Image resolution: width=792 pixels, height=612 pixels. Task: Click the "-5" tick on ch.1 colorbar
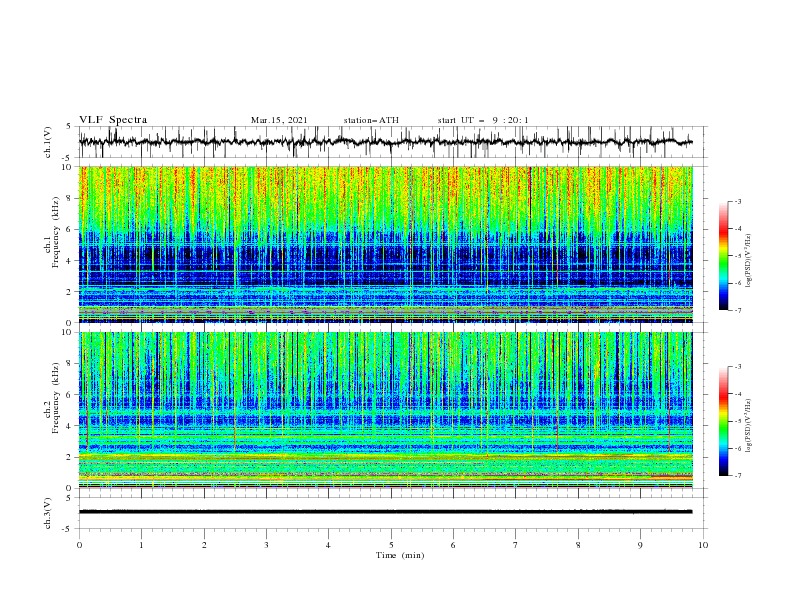(x=737, y=256)
